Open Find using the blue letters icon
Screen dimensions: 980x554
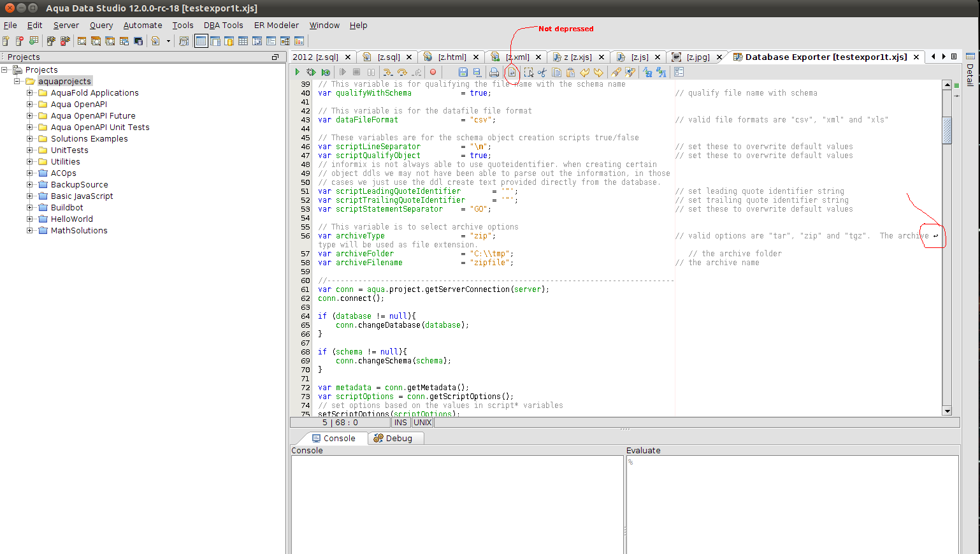[647, 72]
